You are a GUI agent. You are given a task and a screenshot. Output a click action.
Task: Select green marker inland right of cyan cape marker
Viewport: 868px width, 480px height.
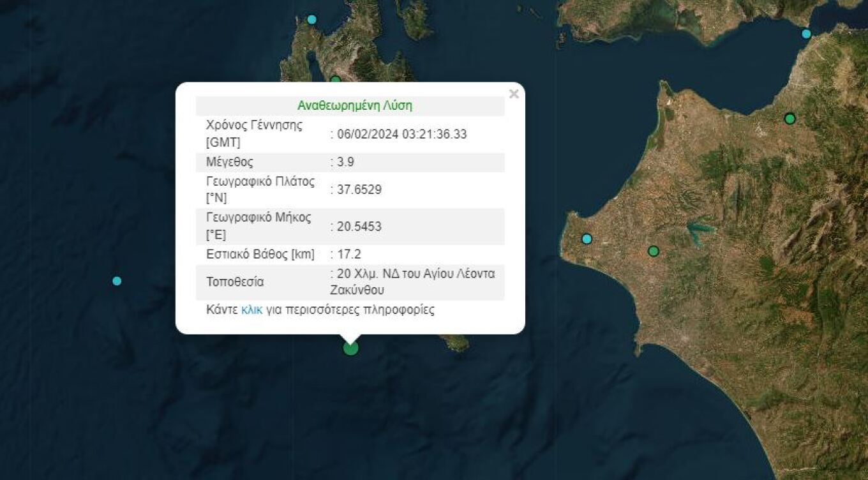coord(653,251)
